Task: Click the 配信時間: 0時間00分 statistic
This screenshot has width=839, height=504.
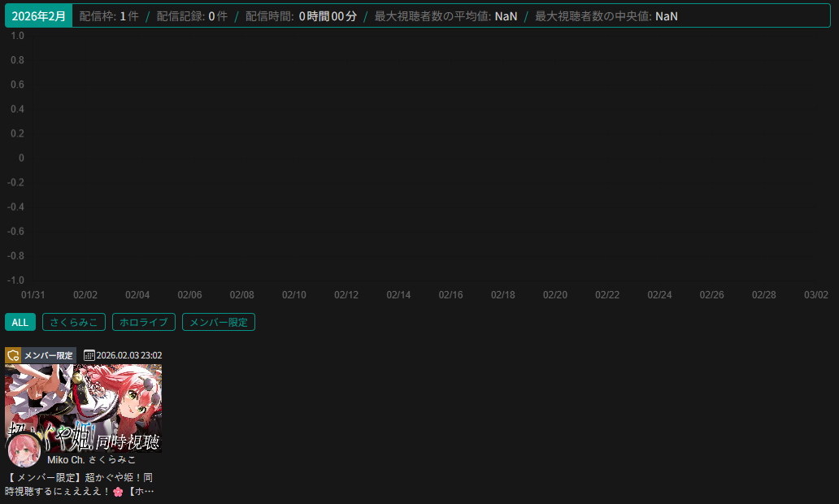Action: [x=302, y=16]
